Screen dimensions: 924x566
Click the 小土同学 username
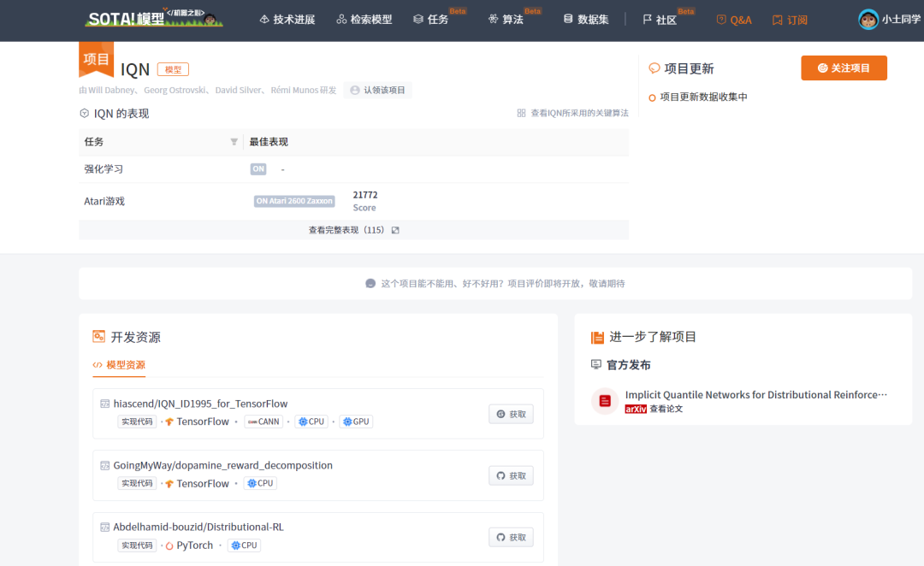click(901, 20)
